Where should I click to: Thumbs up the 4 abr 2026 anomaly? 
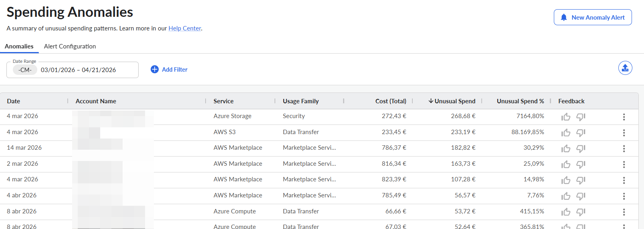tap(566, 196)
